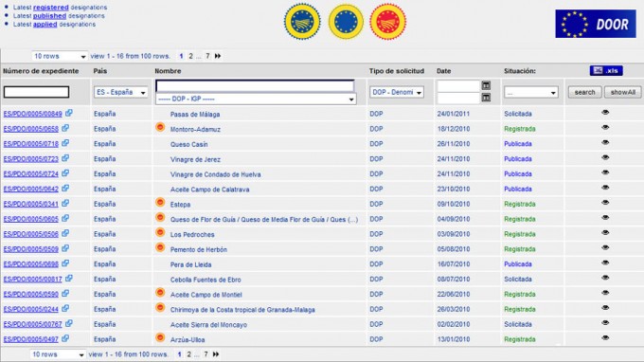The width and height of the screenshot is (644, 362).
Task: Open external link icon for ES/PDO/0005/00849
Action: (x=68, y=113)
